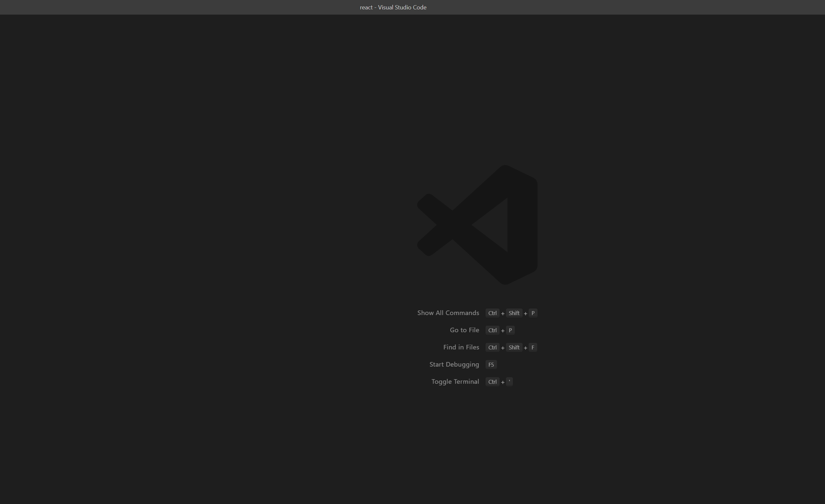Viewport: 825px width, 504px height.
Task: Click the "react - Visual Studio Code" window title
Action: tap(393, 7)
